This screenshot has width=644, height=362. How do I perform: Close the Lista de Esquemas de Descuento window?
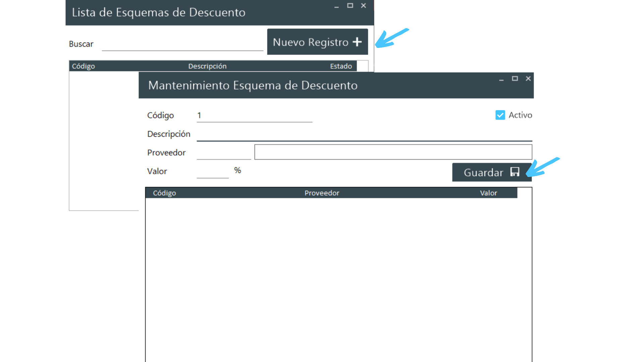coord(363,6)
